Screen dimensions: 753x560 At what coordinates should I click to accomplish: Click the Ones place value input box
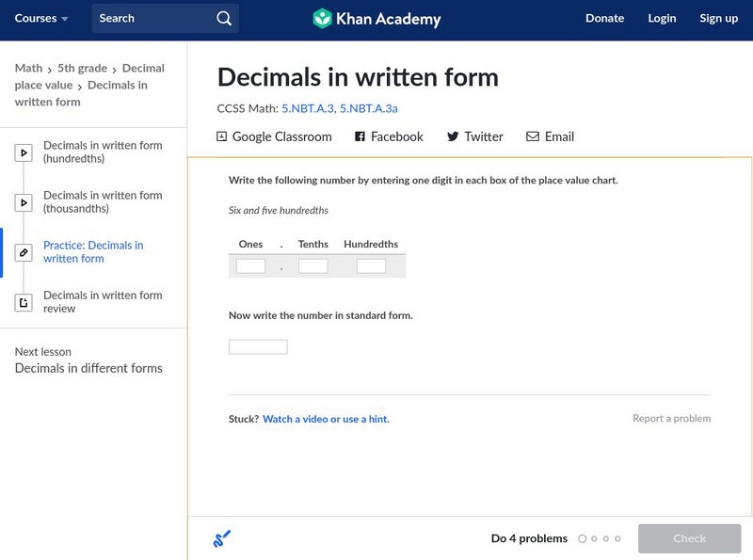point(250,266)
